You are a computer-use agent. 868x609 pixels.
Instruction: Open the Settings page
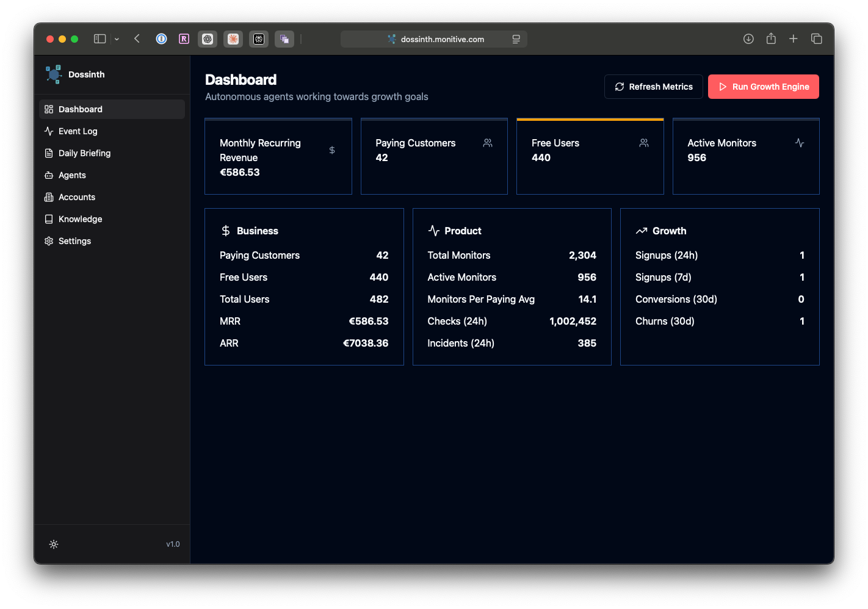click(x=74, y=241)
